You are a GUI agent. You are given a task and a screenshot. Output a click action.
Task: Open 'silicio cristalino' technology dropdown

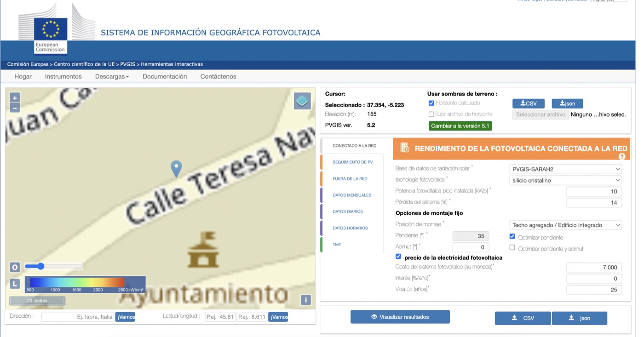[x=565, y=180]
